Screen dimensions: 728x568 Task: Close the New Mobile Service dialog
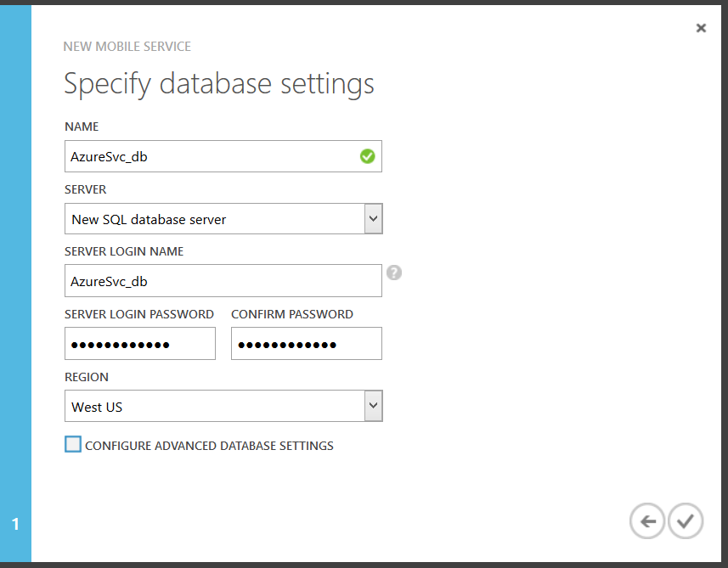point(701,28)
